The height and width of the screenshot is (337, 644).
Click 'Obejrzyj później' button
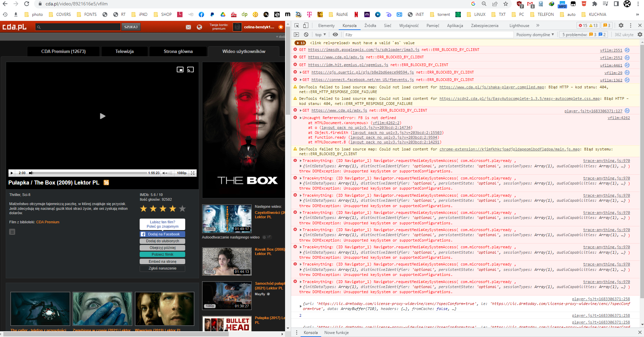pos(163,248)
